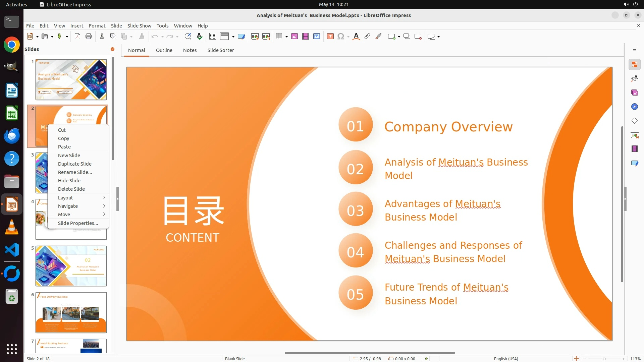Click the zoom slider in the status bar

coord(604,359)
